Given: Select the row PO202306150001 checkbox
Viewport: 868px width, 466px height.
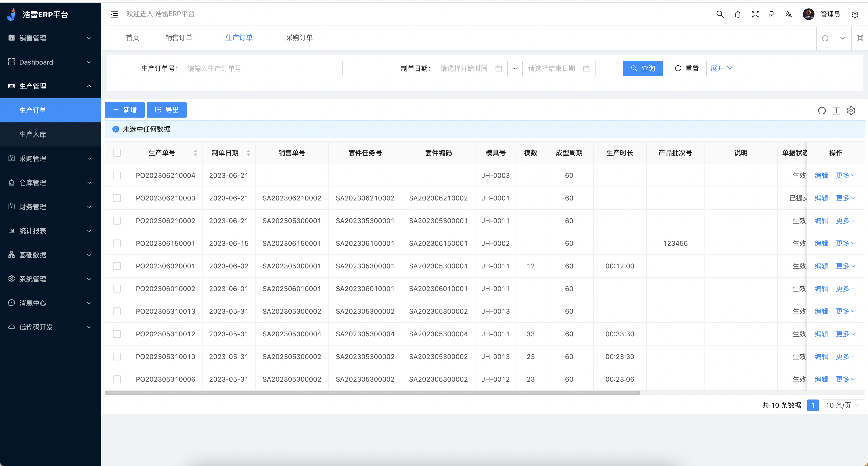Looking at the screenshot, I should click(117, 243).
